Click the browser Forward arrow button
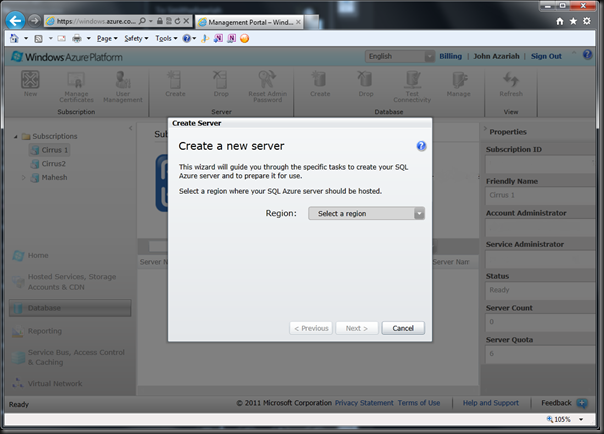604x434 pixels. (x=34, y=20)
